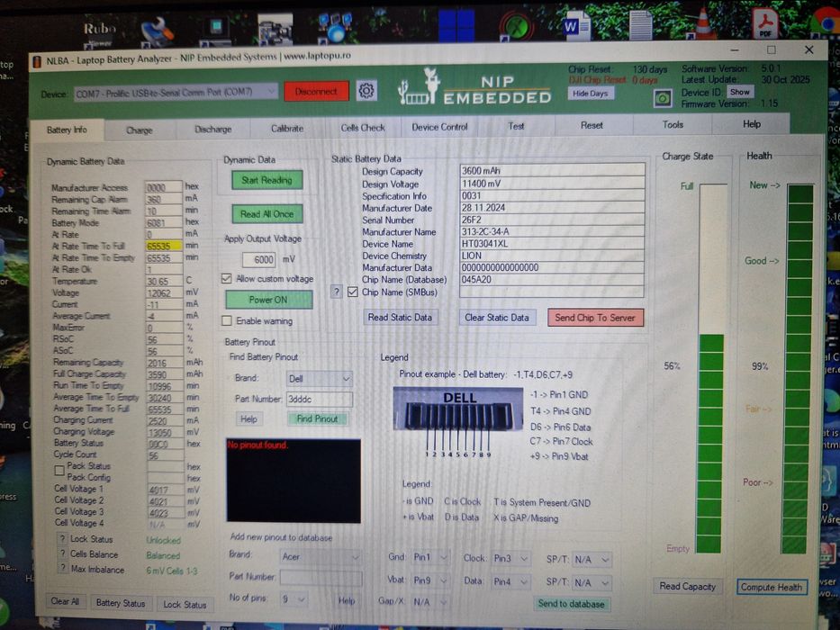Click the bottom Lock Status button
Screen dimensions: 840x630
coord(185,604)
